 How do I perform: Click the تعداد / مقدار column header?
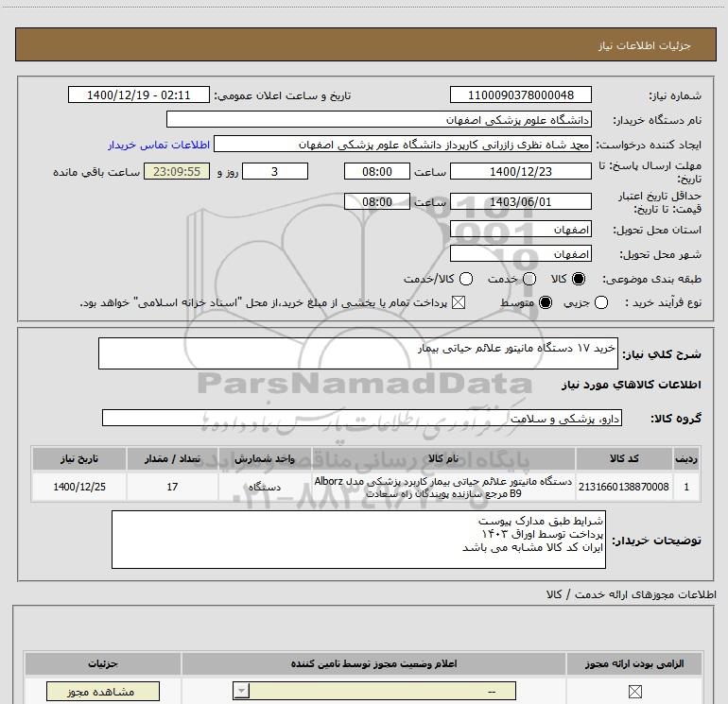tap(172, 459)
